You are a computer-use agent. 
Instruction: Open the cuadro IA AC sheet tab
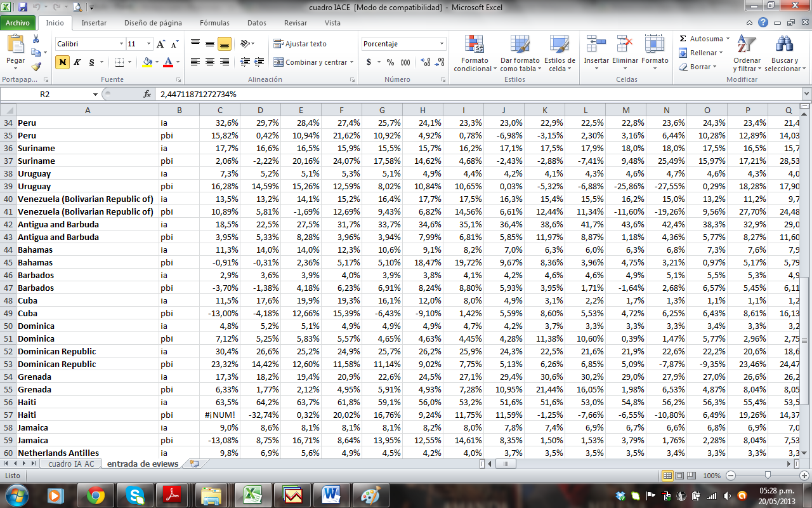[x=70, y=464]
